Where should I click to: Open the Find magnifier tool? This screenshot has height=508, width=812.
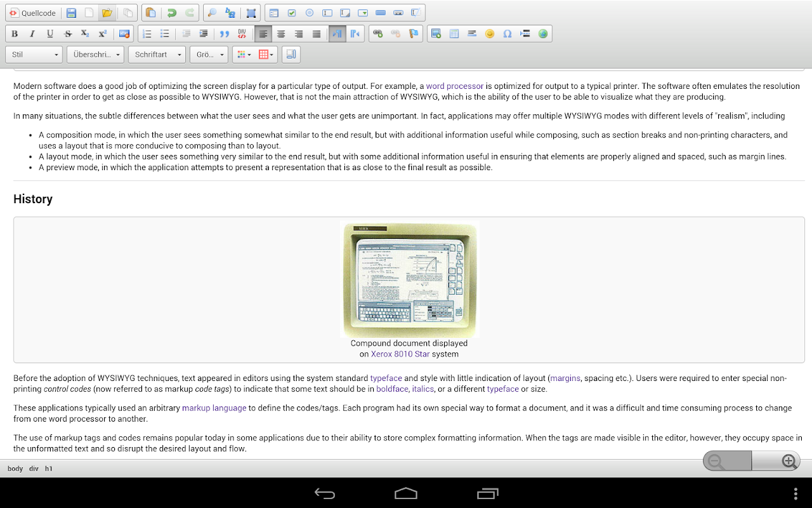[x=213, y=13]
